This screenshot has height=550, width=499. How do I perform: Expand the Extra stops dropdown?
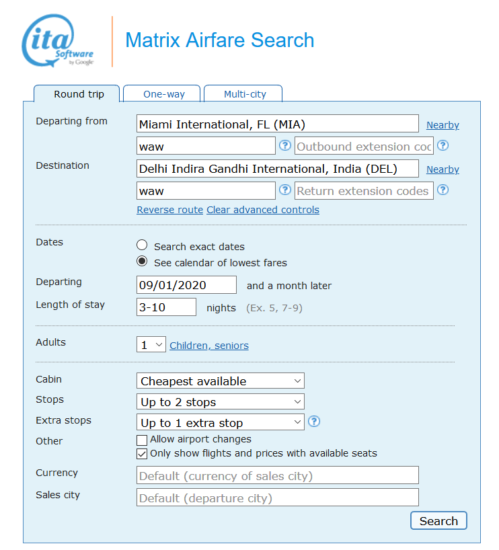point(220,423)
